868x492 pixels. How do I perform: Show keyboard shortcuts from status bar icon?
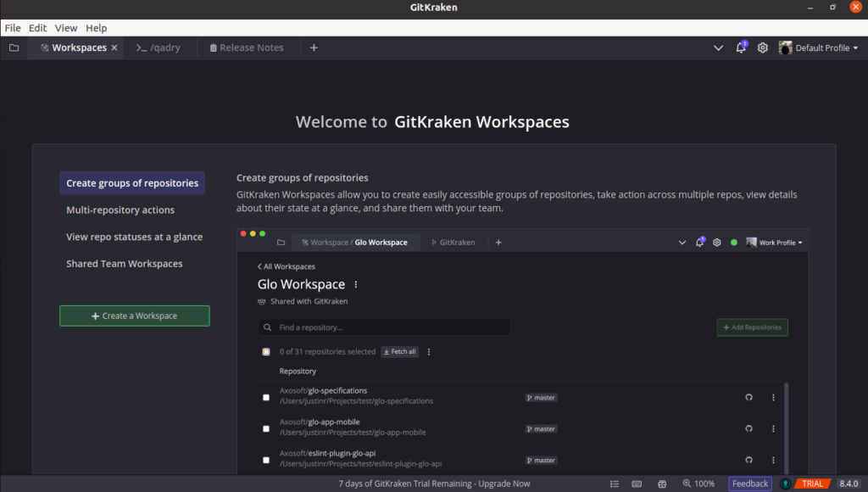(637, 484)
